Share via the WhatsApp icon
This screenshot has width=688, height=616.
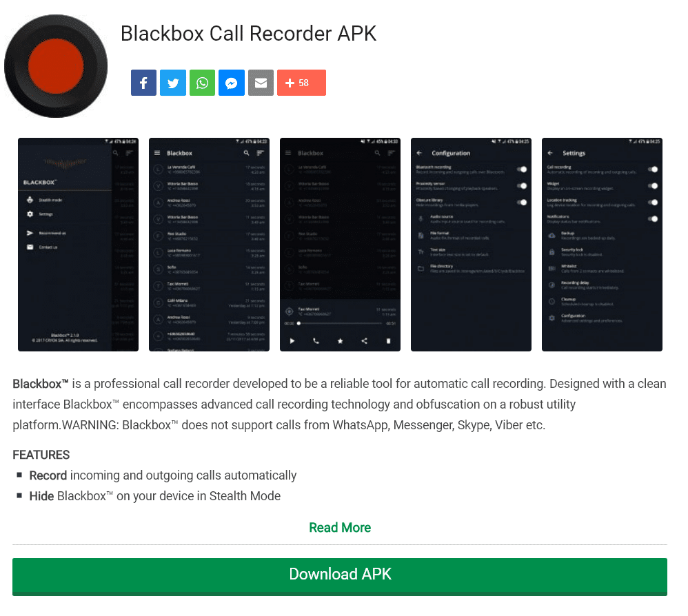pos(202,83)
